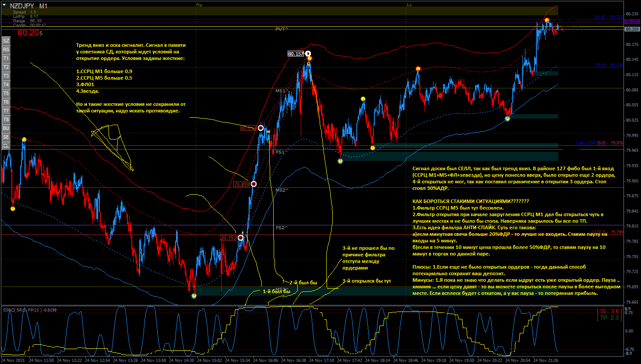
Task: Click the 'КАК БОРОТЬСЯ С ТАКИМИ СИТУАЦИЯМИ' heading
Action: point(471,201)
